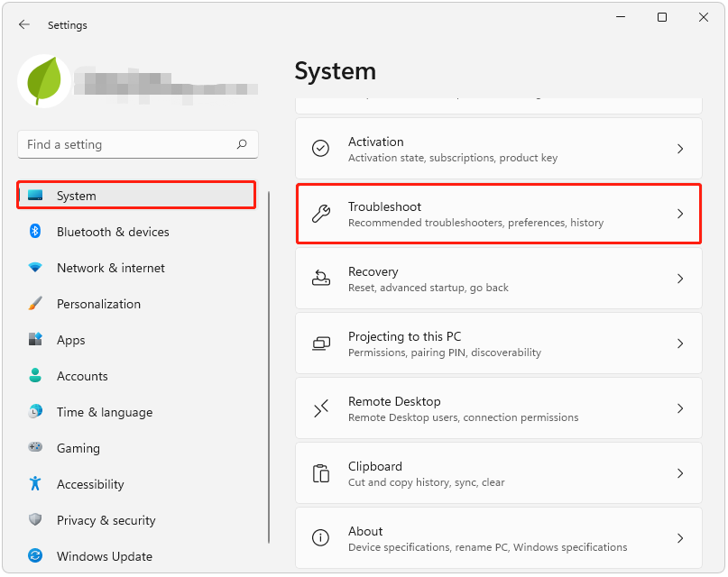Expand the Activation row chevron
The width and height of the screenshot is (728, 577).
(680, 149)
